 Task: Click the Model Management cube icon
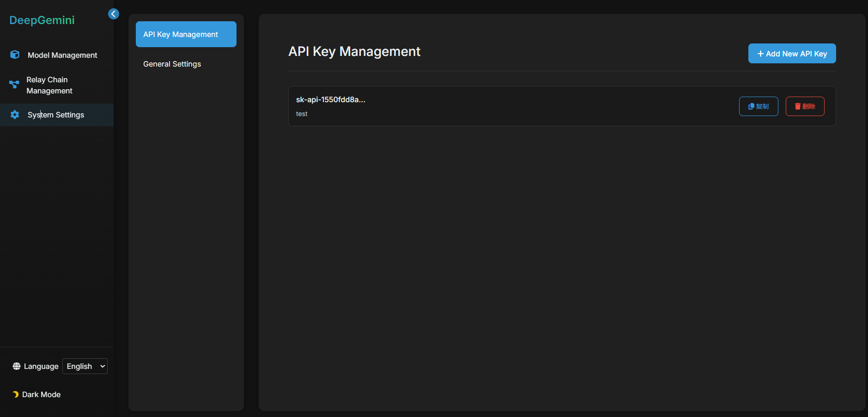(15, 55)
